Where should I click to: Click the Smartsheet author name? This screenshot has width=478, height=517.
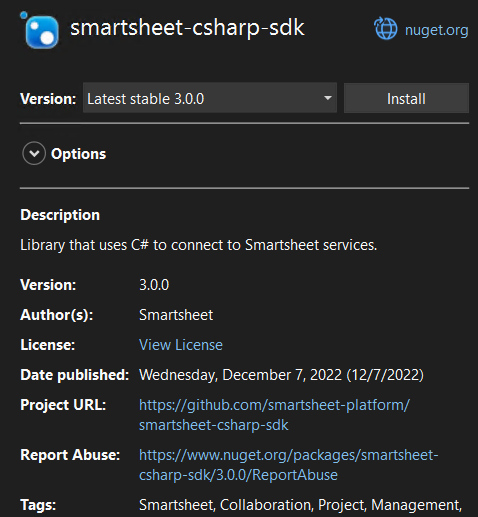click(x=176, y=315)
